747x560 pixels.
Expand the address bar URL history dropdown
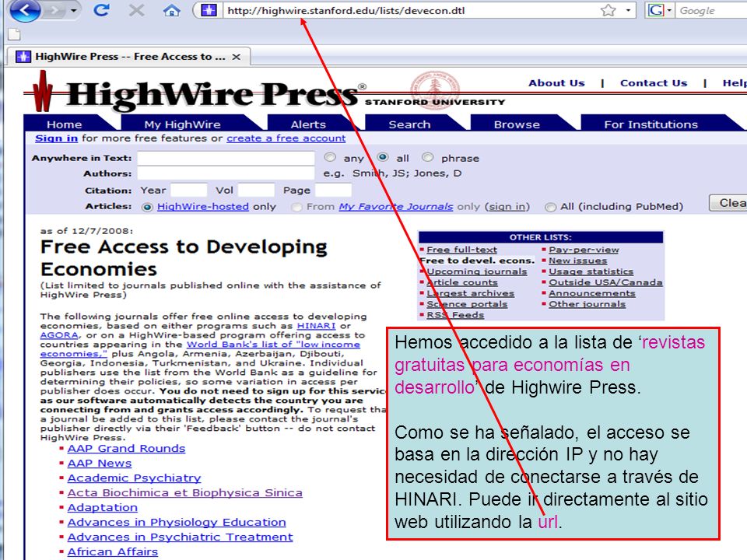(628, 10)
